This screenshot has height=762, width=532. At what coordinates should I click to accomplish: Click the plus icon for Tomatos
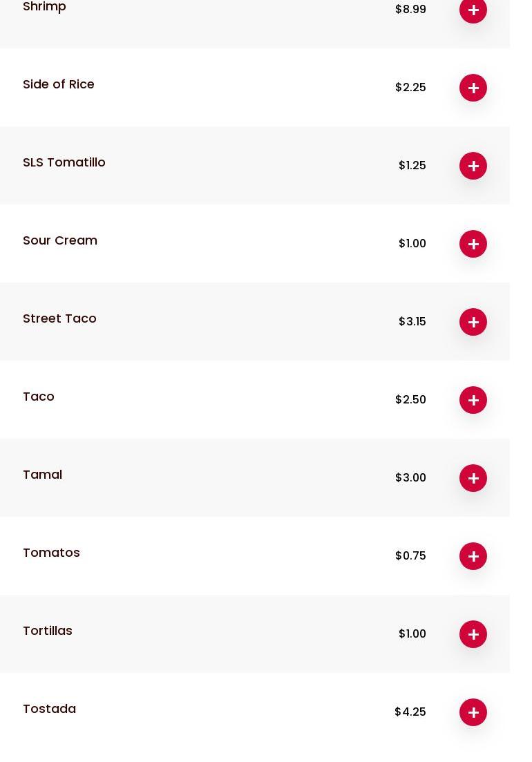(x=473, y=556)
